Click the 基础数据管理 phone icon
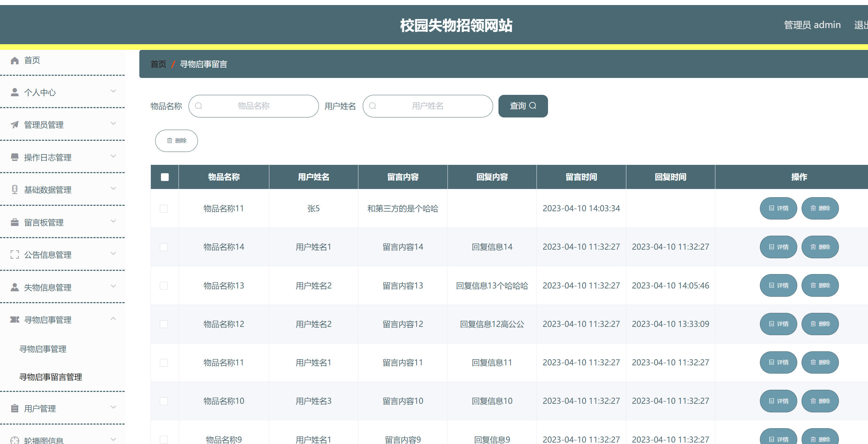 [15, 189]
